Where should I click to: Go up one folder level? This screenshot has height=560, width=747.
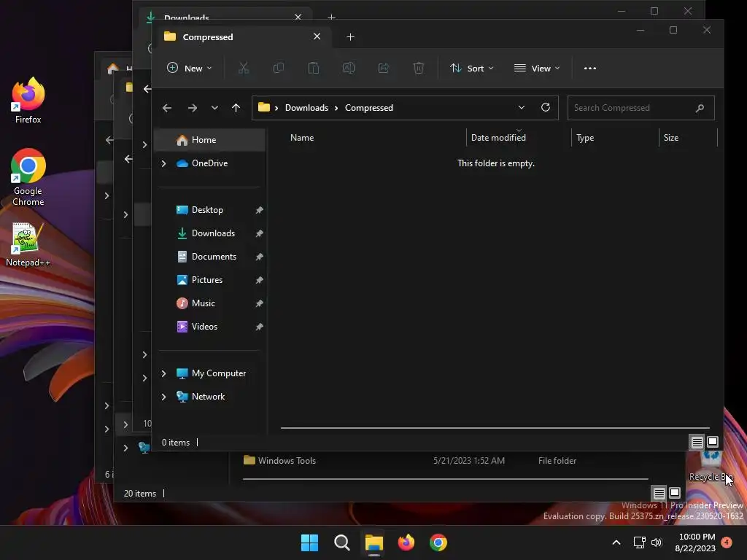click(x=236, y=108)
